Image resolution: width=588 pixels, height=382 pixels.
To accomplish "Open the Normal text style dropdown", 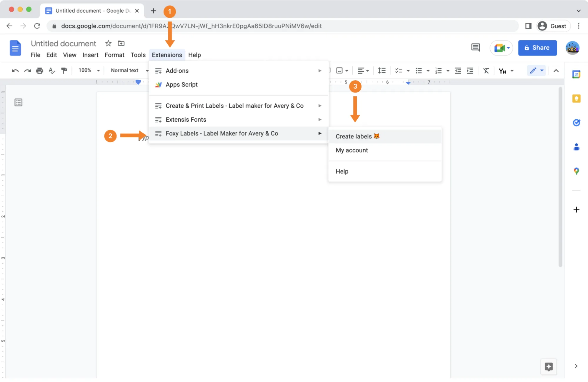I will (130, 71).
